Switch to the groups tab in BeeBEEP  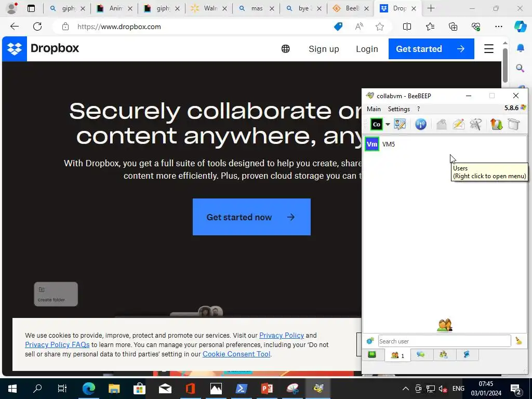click(x=444, y=355)
